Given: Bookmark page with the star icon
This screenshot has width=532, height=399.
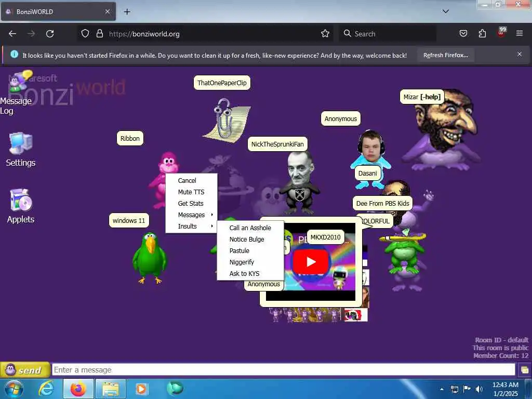Looking at the screenshot, I should point(325,34).
